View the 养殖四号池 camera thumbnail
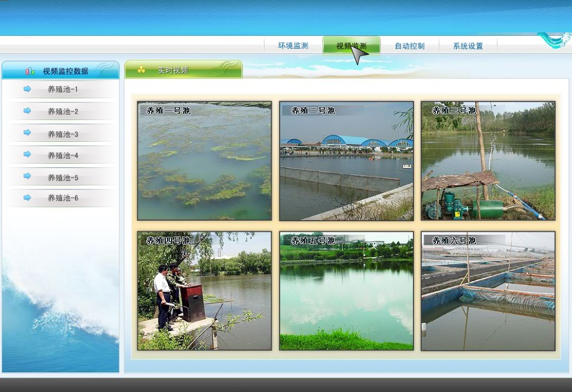 (x=204, y=291)
